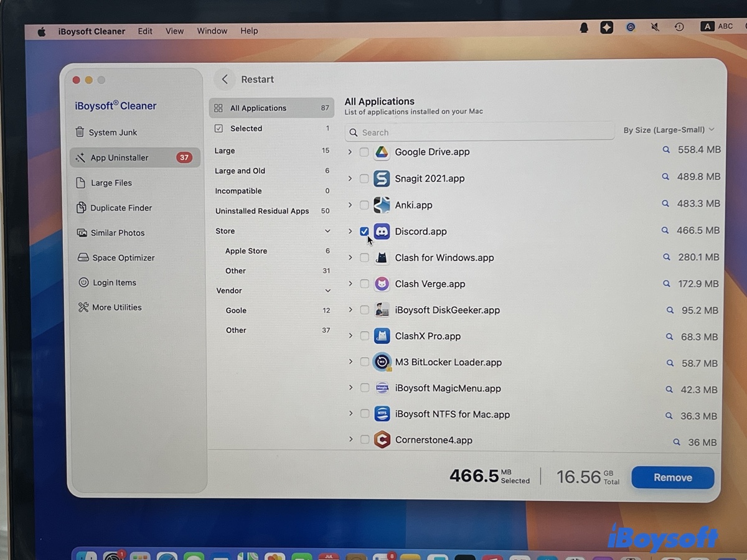The image size is (747, 560).
Task: Collapse the Vendor category
Action: [x=327, y=291]
